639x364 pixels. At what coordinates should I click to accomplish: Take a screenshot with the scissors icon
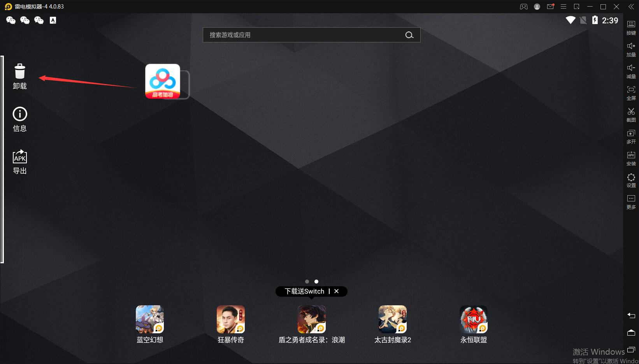pyautogui.click(x=631, y=112)
